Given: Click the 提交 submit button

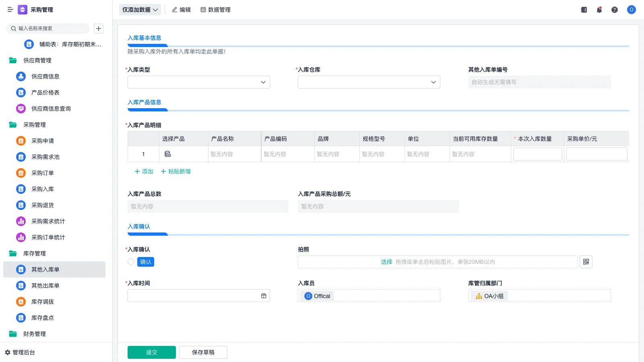Looking at the screenshot, I should (152, 352).
